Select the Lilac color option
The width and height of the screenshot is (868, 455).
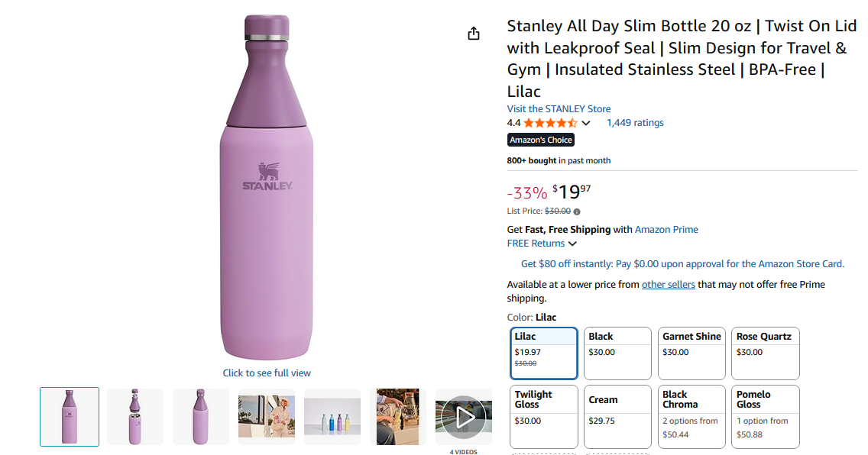543,353
